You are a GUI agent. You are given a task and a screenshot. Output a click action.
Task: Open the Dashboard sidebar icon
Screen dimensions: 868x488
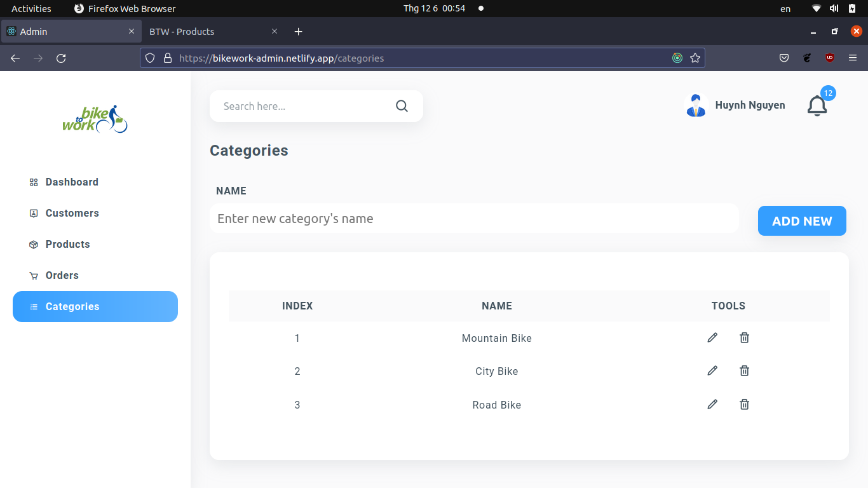(33, 182)
